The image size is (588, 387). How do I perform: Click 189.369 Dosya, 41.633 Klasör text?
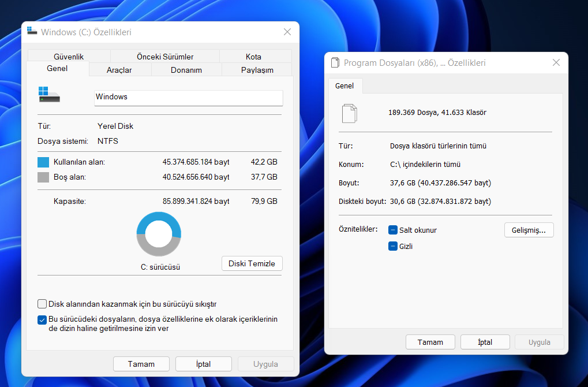pyautogui.click(x=437, y=112)
